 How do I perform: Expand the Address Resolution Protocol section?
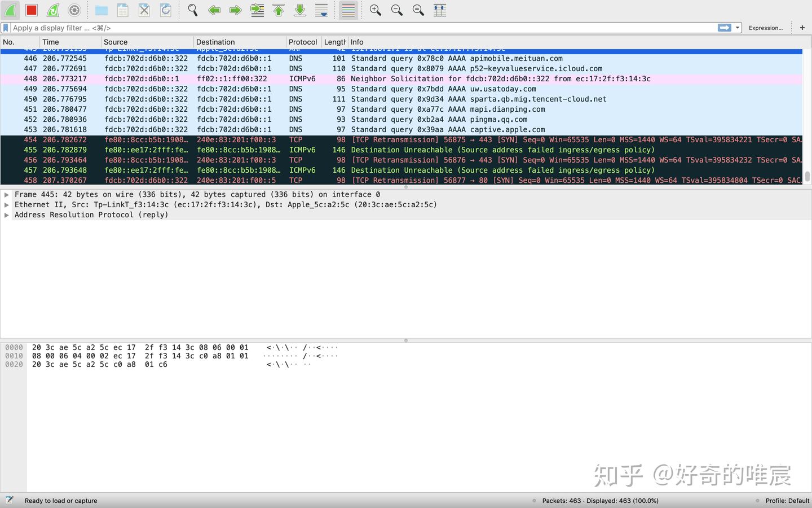pos(7,214)
